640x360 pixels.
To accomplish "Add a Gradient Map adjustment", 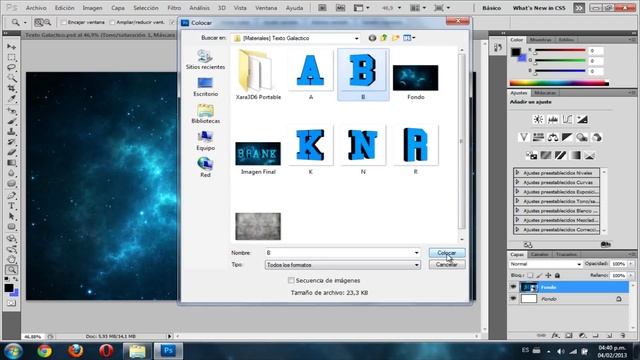I will pos(575,155).
